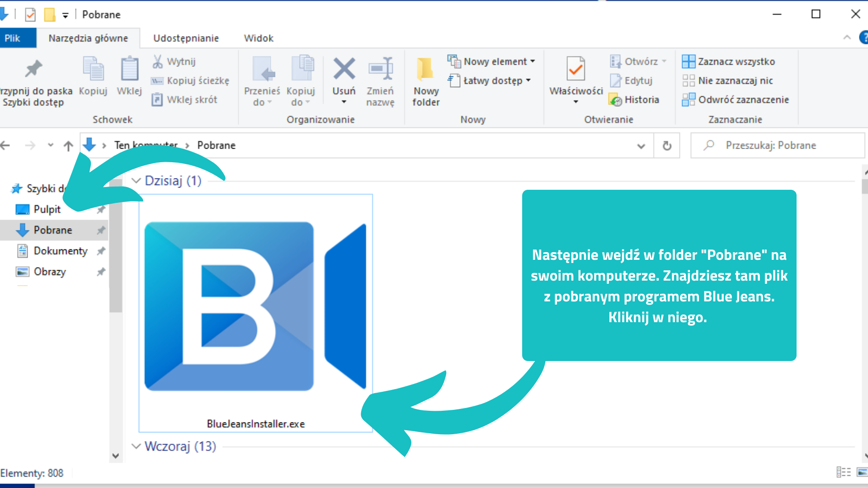Select all with Zaznacz wszystko
Screen dimensions: 868x488
(728, 61)
